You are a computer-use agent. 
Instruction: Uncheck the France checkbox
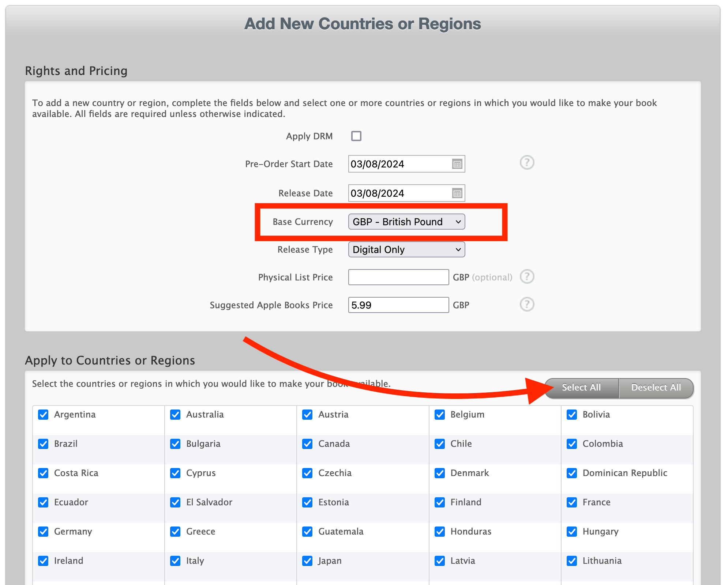coord(572,502)
